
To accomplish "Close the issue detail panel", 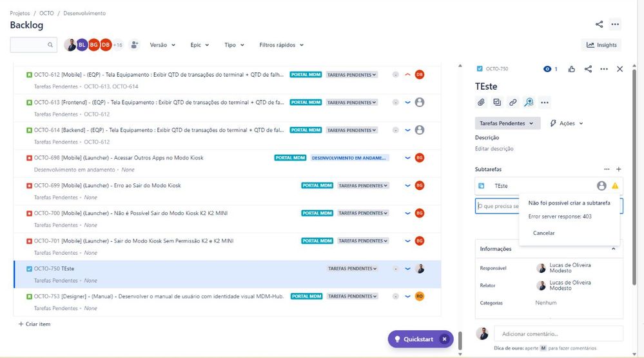I will pyautogui.click(x=620, y=69).
